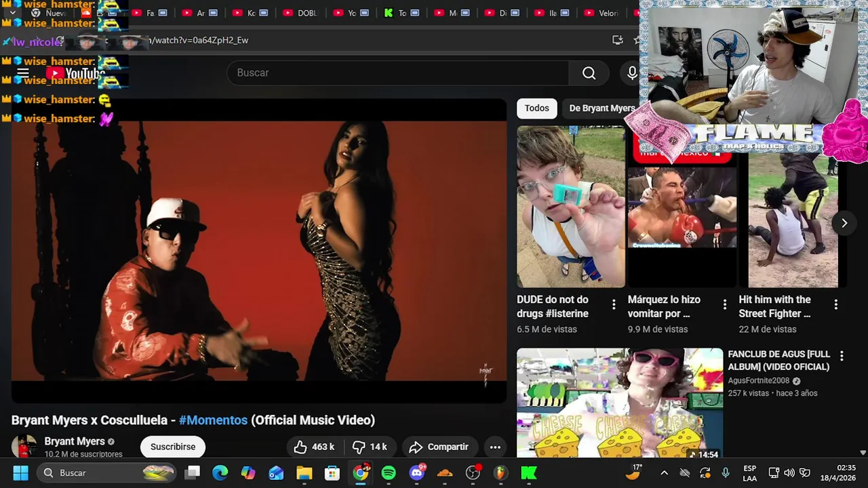Image resolution: width=868 pixels, height=488 pixels.
Task: Click the '22 M de vistas' text
Action: pos(768,329)
